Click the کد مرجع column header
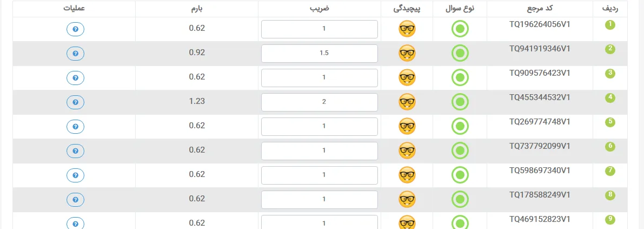The height and width of the screenshot is (229, 644). tap(540, 9)
